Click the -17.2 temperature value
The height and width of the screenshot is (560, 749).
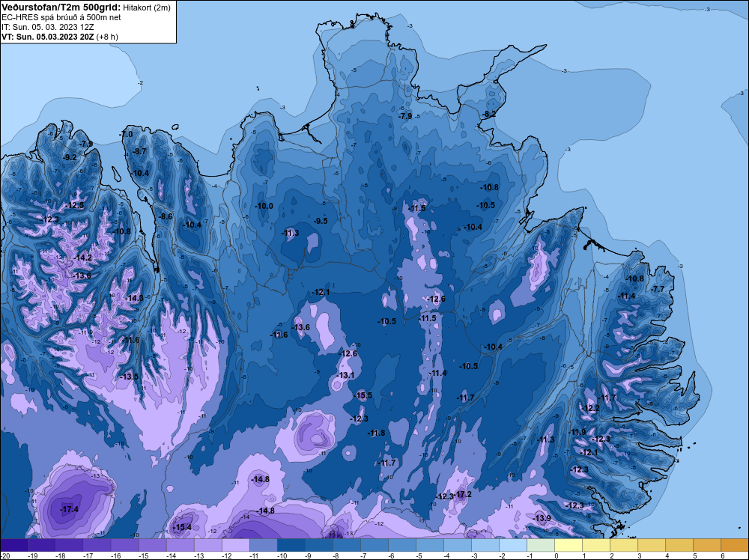click(462, 494)
